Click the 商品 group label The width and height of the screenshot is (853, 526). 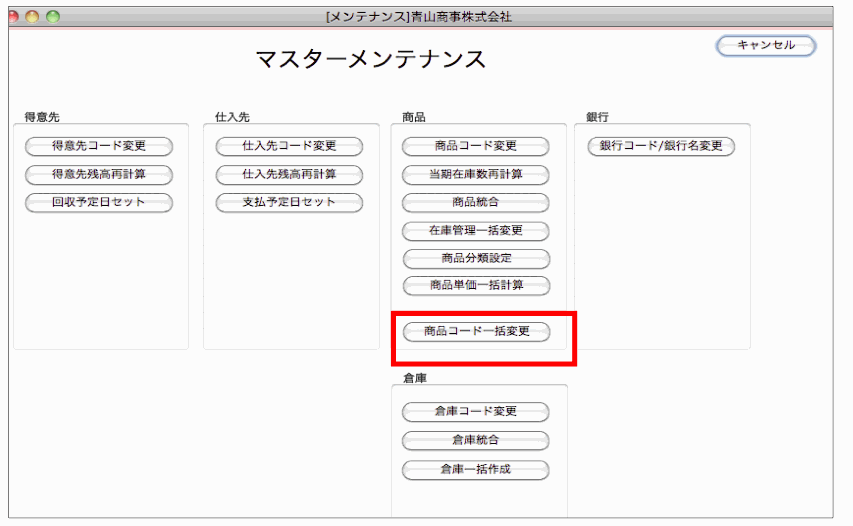[414, 117]
